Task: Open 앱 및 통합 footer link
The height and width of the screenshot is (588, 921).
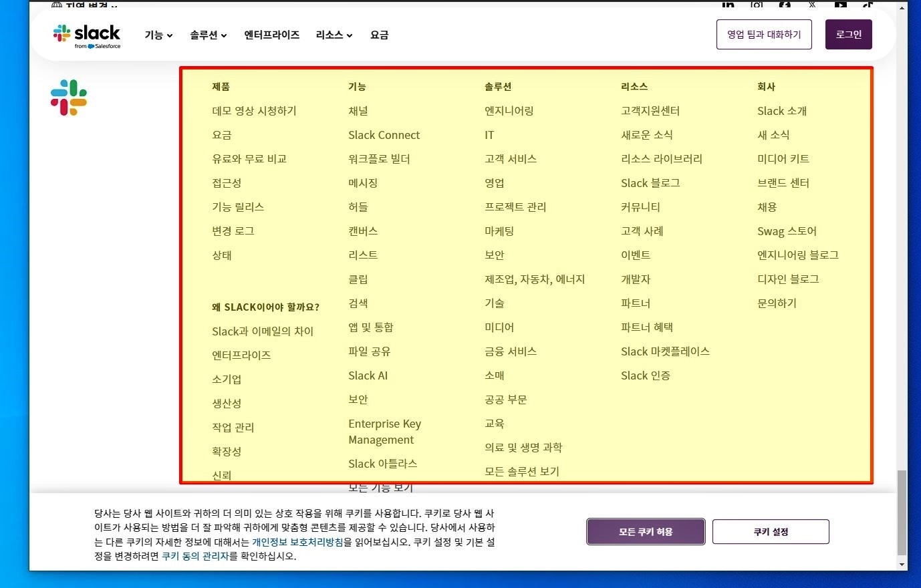Action: [x=371, y=327]
